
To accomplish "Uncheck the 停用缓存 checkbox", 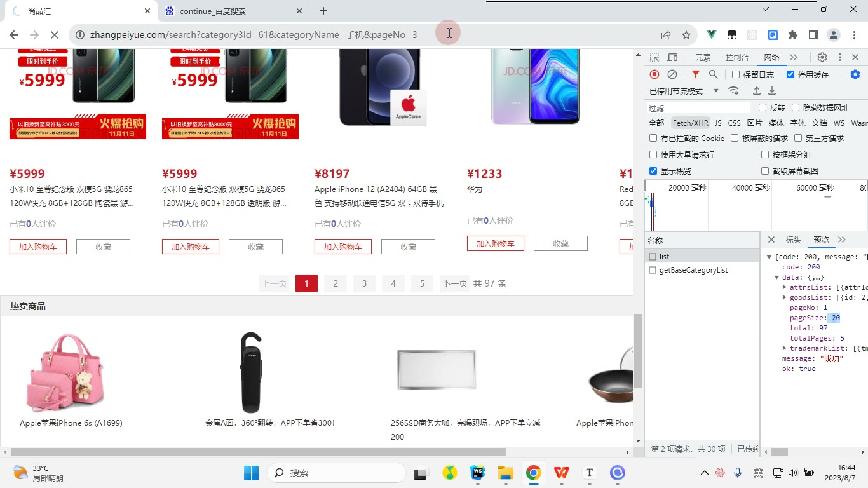I will click(x=790, y=74).
